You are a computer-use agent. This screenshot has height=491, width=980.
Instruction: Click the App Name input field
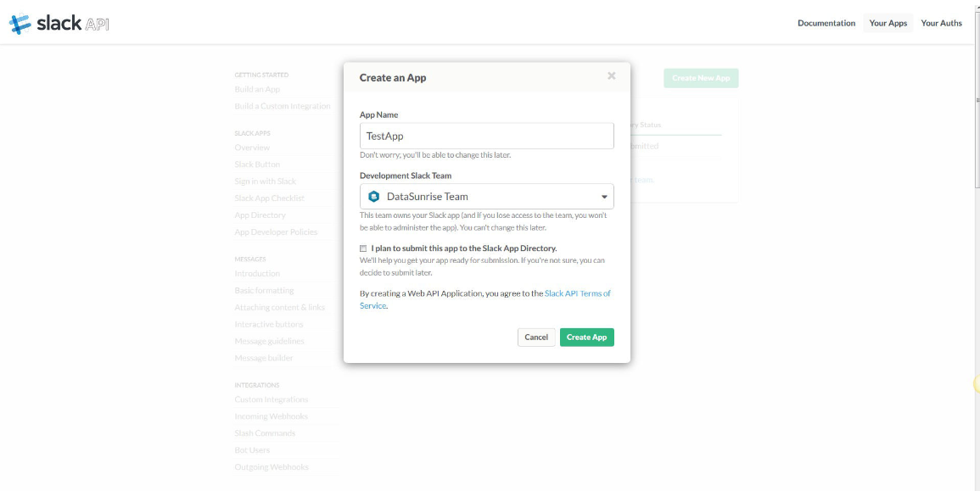(487, 136)
